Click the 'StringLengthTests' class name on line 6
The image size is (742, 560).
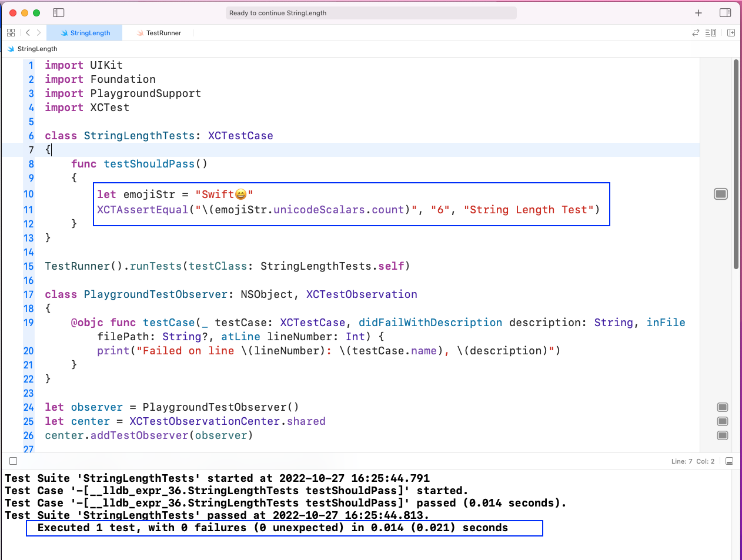(x=139, y=136)
